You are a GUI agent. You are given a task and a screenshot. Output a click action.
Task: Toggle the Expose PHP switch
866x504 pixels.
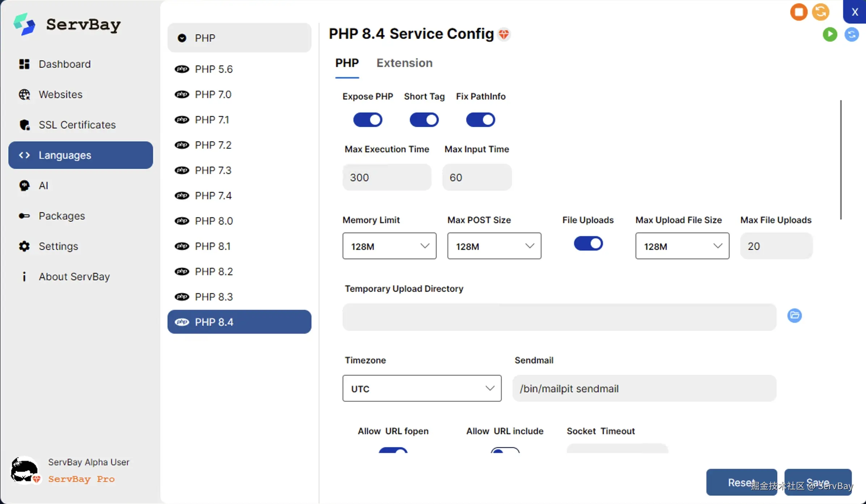point(368,120)
